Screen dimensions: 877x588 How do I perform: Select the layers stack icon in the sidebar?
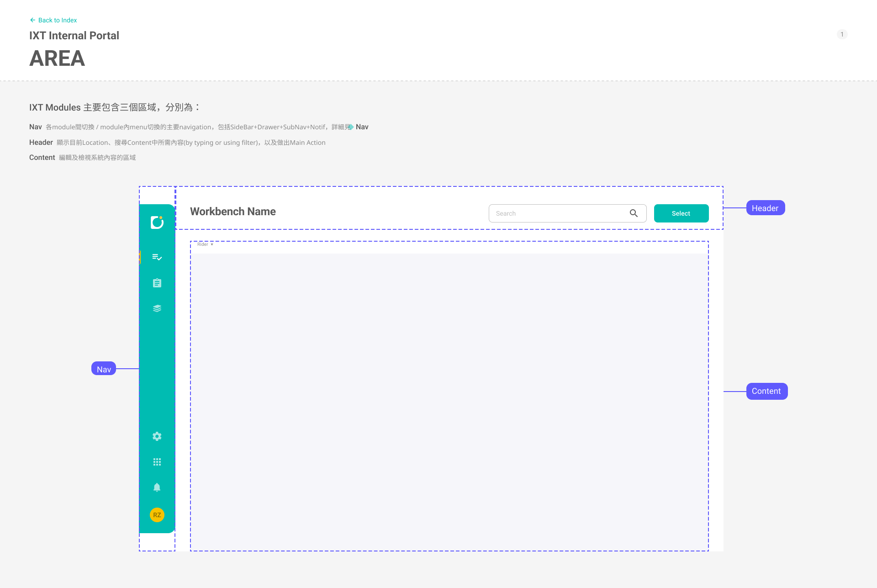coord(157,308)
